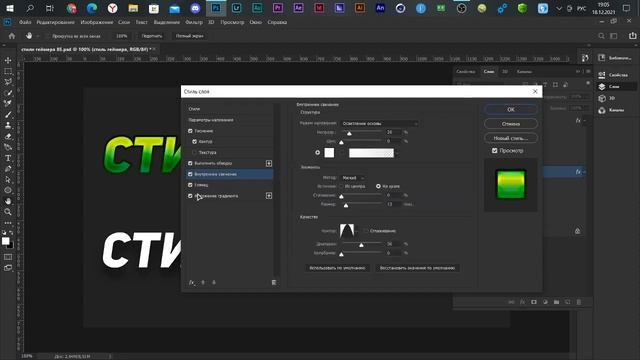Click the Полный экран options bar button

coord(189,36)
